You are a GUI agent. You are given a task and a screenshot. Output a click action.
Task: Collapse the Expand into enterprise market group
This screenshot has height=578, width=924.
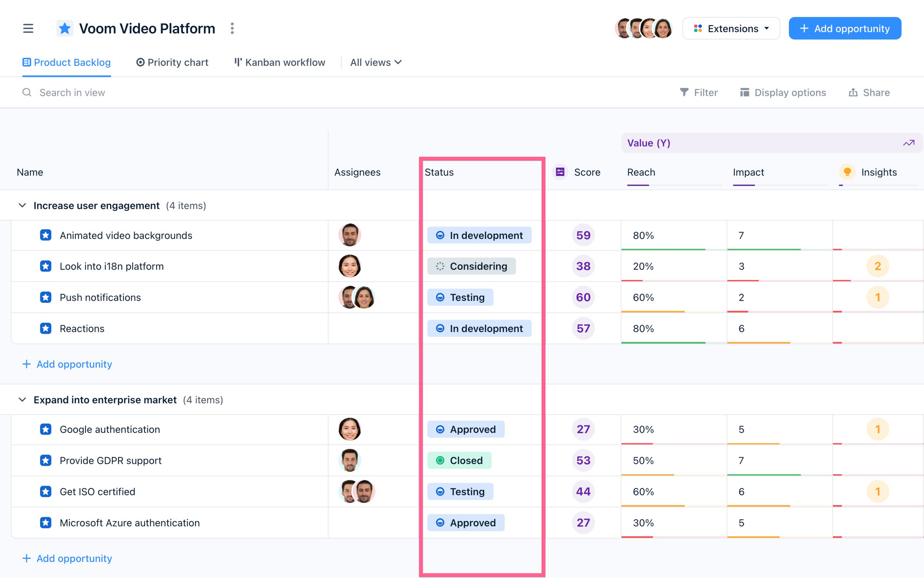click(x=22, y=400)
